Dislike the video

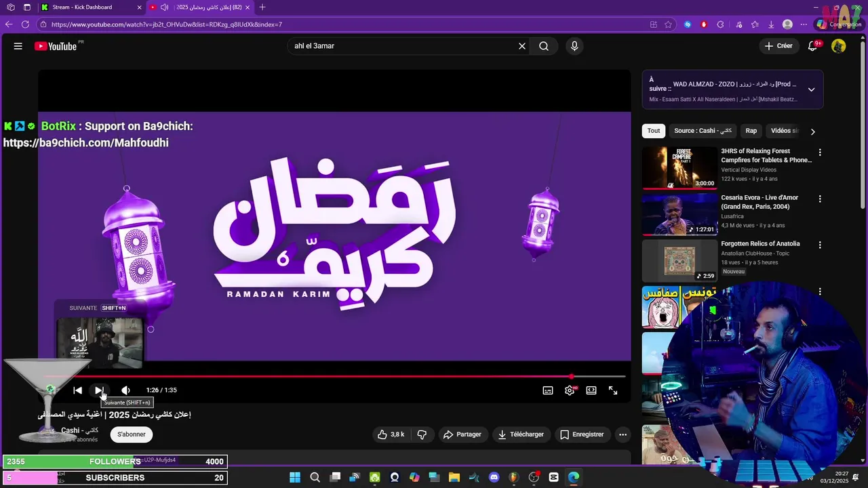pyautogui.click(x=422, y=434)
